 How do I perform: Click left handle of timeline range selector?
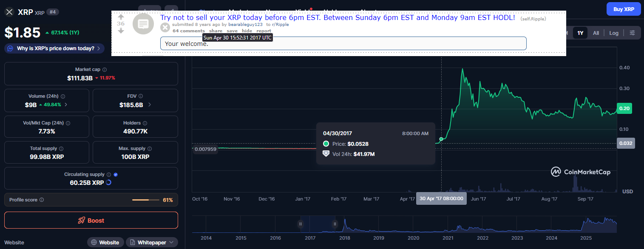point(301,224)
